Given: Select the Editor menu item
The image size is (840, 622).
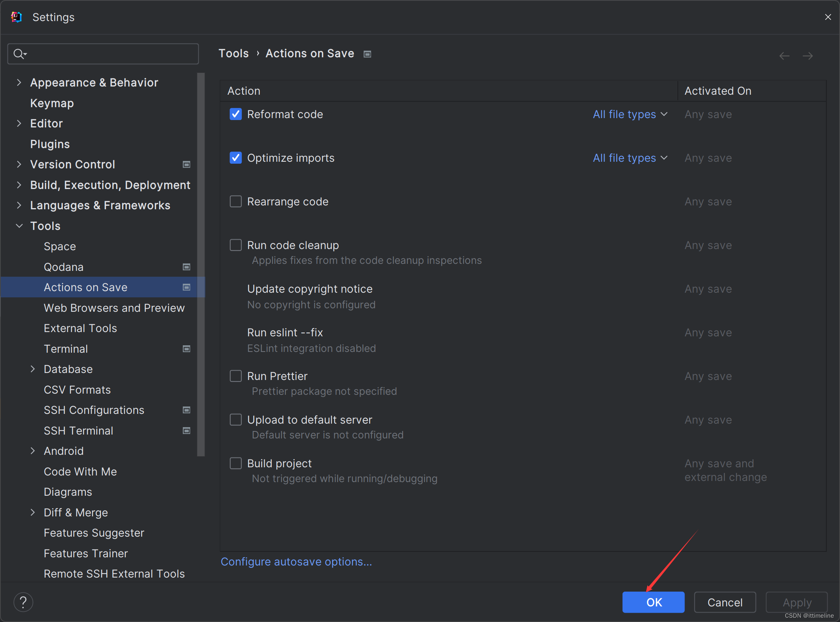Looking at the screenshot, I should pos(45,123).
